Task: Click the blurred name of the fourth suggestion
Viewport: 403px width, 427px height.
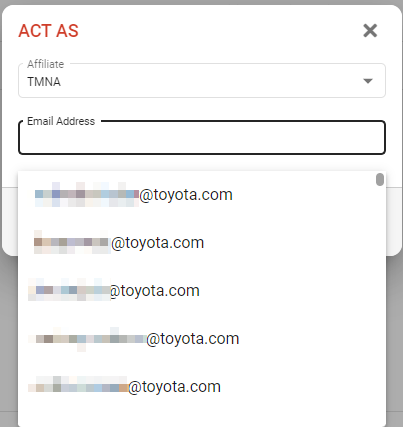Action: click(87, 339)
